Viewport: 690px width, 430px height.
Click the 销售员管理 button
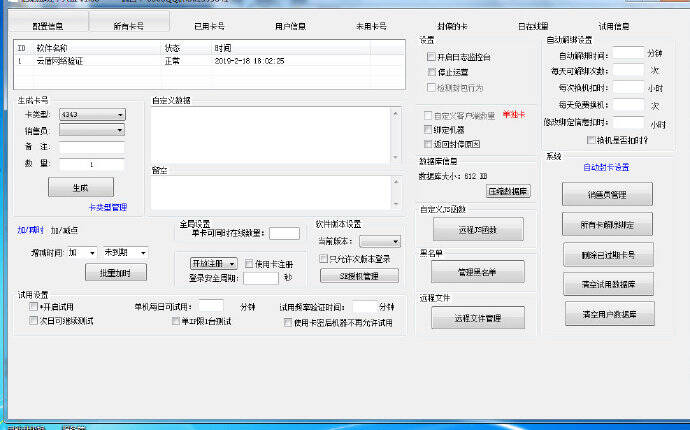click(607, 193)
